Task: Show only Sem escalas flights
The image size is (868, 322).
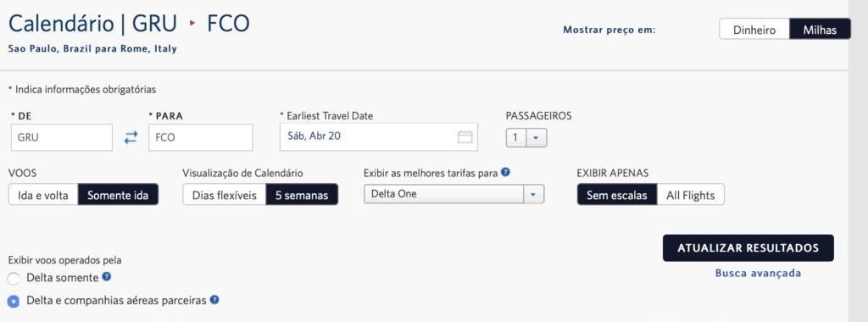Action: 617,195
